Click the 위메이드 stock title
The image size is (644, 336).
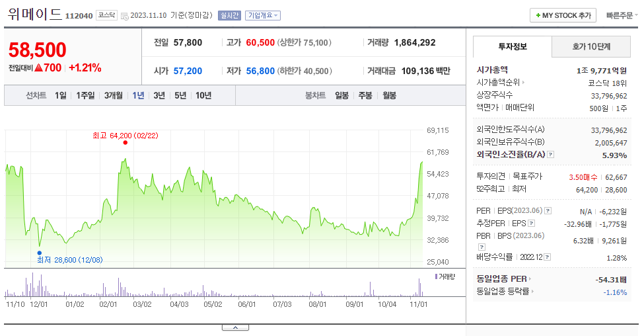[x=35, y=15]
